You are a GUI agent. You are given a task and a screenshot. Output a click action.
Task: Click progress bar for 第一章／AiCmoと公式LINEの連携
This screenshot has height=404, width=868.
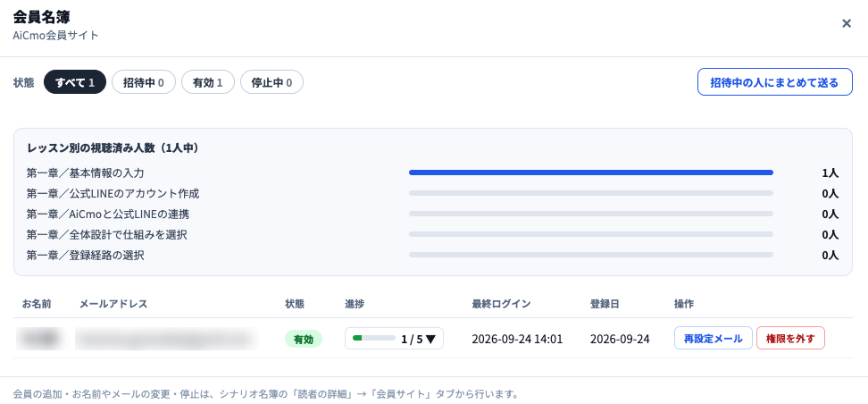point(590,214)
